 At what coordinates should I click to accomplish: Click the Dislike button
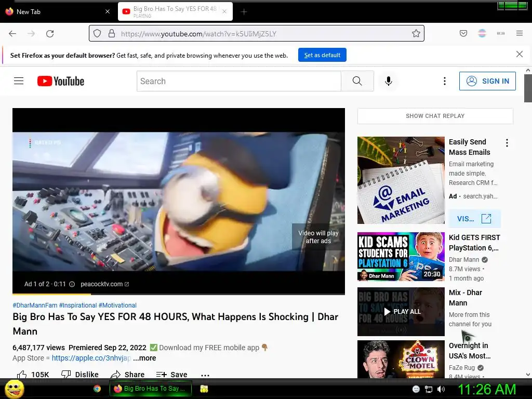coord(79,374)
